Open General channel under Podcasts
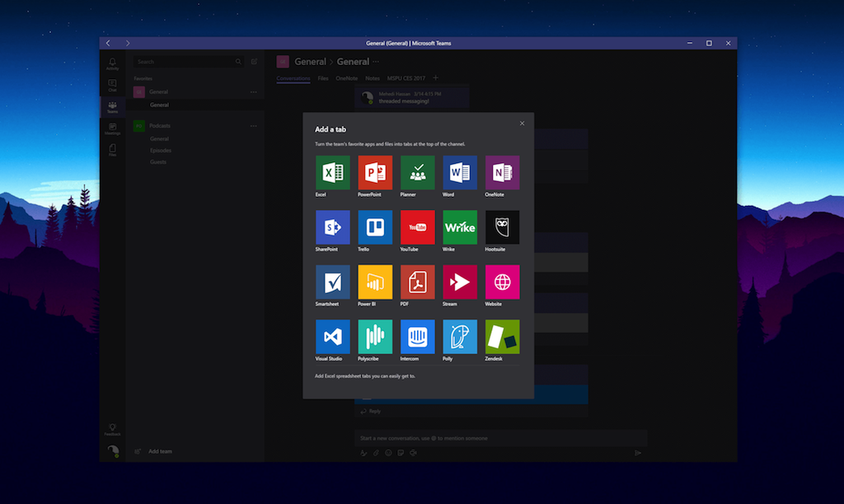 159,139
